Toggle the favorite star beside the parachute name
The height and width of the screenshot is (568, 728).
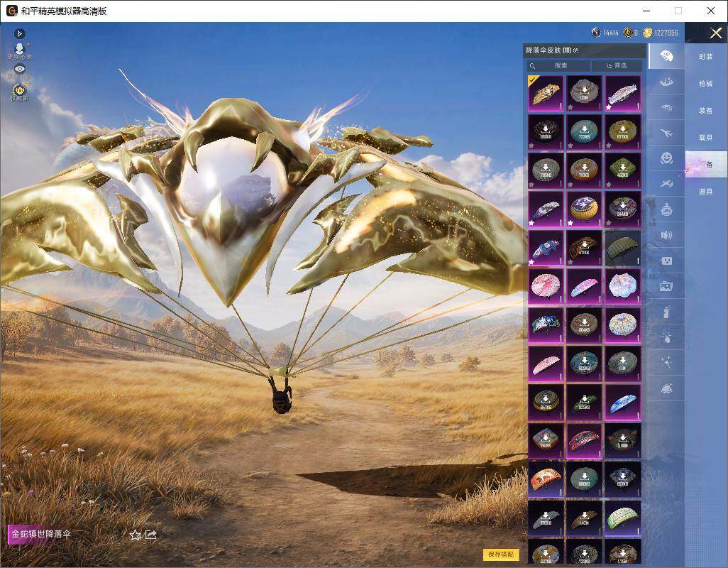click(x=135, y=535)
